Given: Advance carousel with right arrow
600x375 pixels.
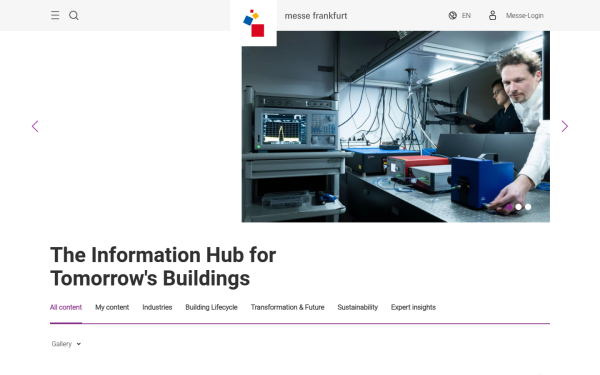Looking at the screenshot, I should tap(565, 126).
